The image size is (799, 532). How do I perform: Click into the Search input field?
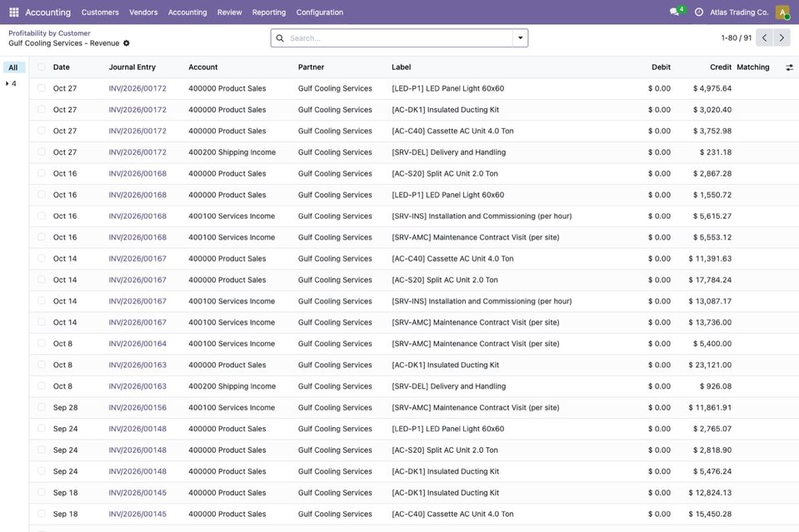(400, 38)
